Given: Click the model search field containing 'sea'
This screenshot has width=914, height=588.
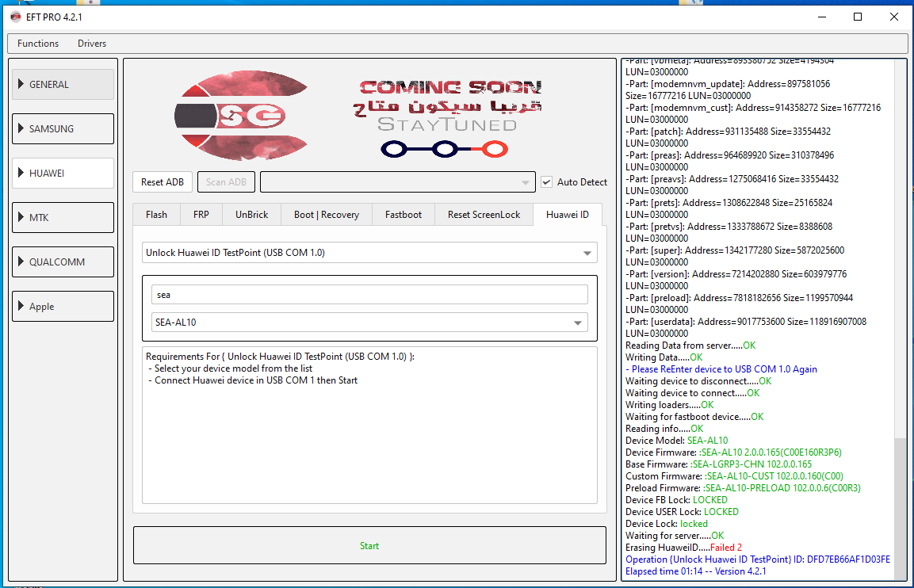Looking at the screenshot, I should (x=369, y=294).
